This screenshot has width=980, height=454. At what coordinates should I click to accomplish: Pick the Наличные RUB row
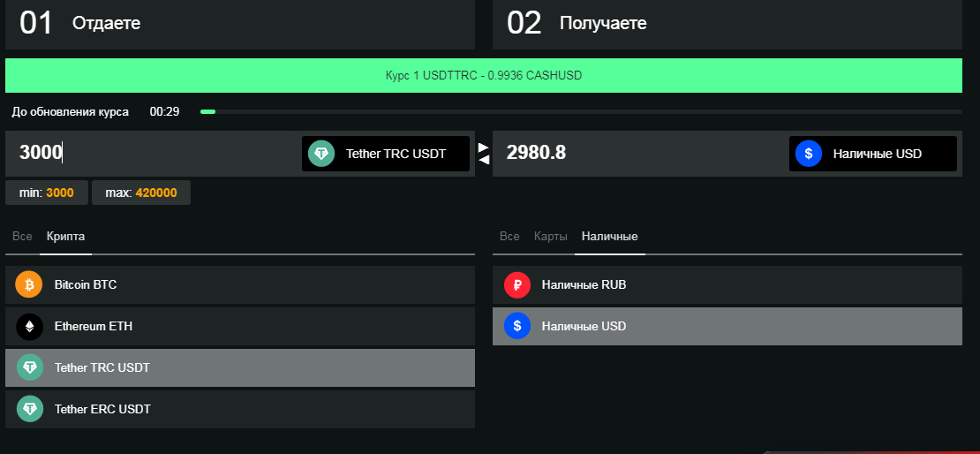pyautogui.click(x=727, y=284)
